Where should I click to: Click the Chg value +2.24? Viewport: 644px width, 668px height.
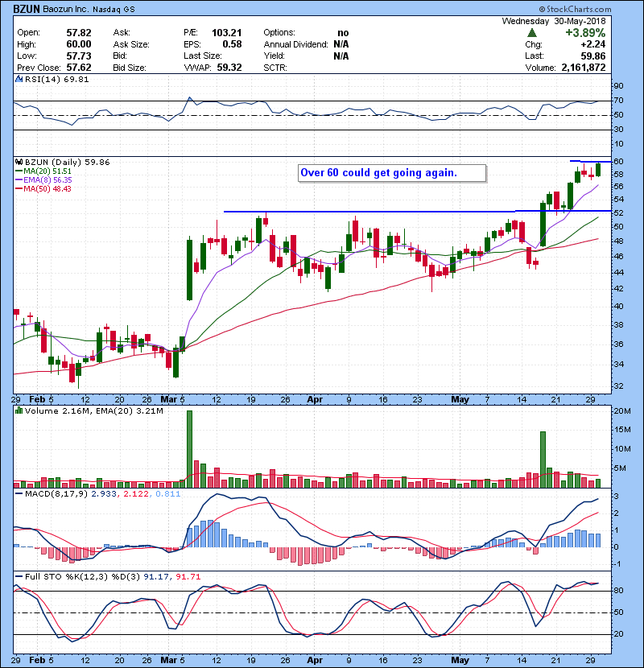pos(592,44)
